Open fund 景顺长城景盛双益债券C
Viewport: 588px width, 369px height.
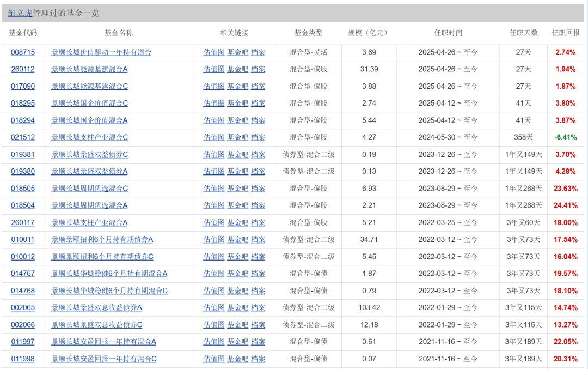pyautogui.click(x=90, y=154)
